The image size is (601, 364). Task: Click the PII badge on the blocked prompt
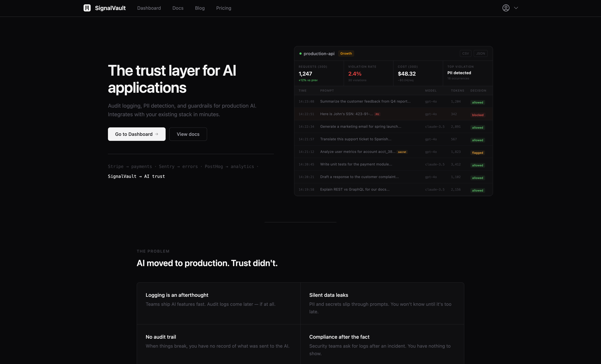coord(377,114)
